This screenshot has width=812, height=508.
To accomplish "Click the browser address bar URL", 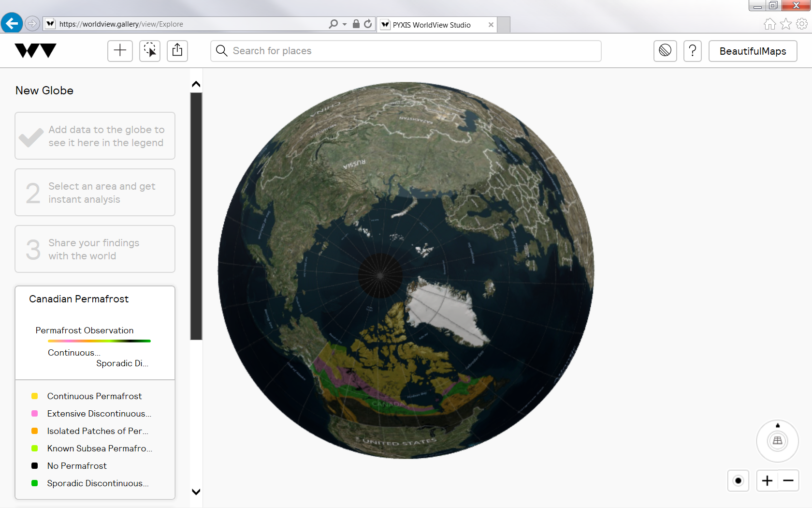I will 121,24.
